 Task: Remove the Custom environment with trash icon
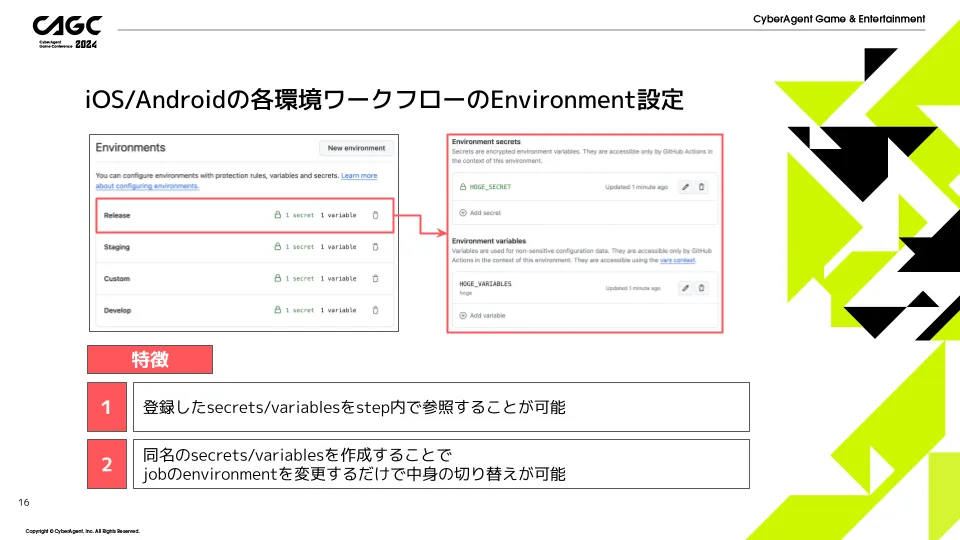[x=375, y=279]
